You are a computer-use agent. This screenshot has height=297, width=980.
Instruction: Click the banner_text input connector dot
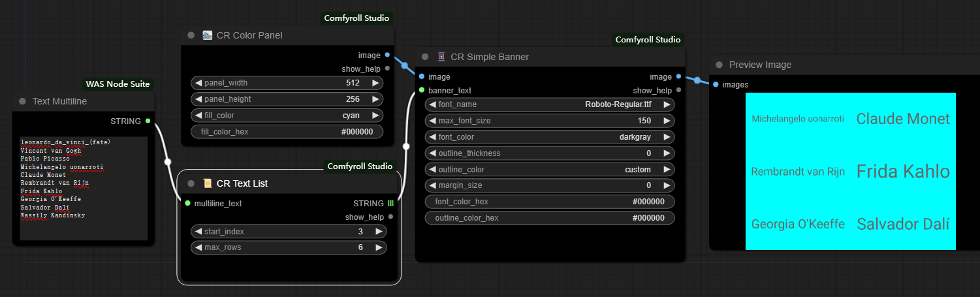pyautogui.click(x=422, y=90)
